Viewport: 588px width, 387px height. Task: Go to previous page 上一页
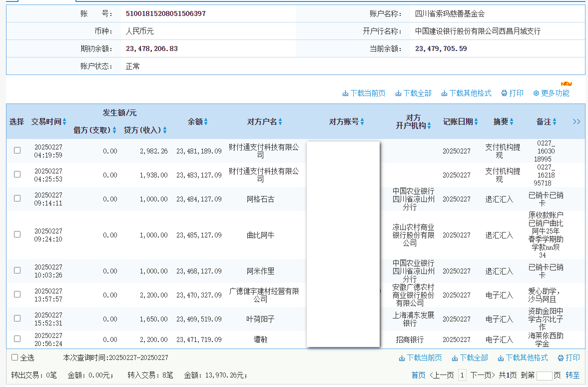click(442, 375)
